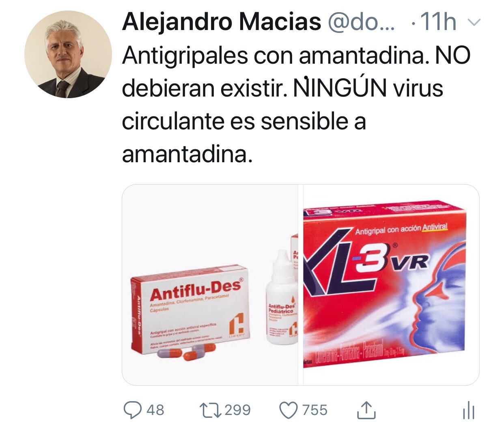Expand the tweet options chevron
This screenshot has height=432, width=504.
tap(474, 22)
